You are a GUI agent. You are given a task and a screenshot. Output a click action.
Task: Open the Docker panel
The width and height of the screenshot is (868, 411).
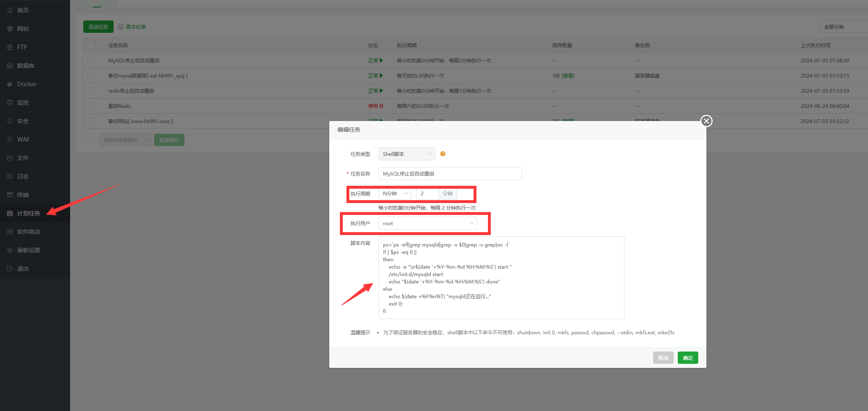point(26,84)
